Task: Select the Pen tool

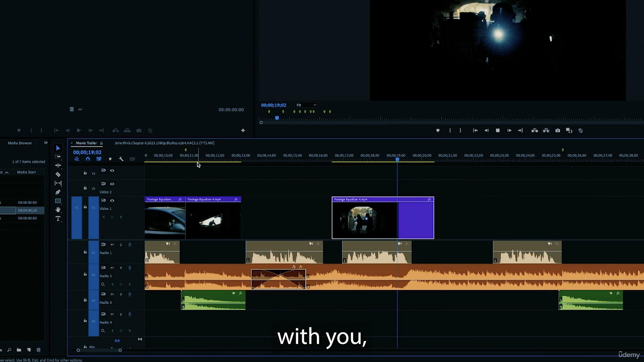Action: click(58, 192)
